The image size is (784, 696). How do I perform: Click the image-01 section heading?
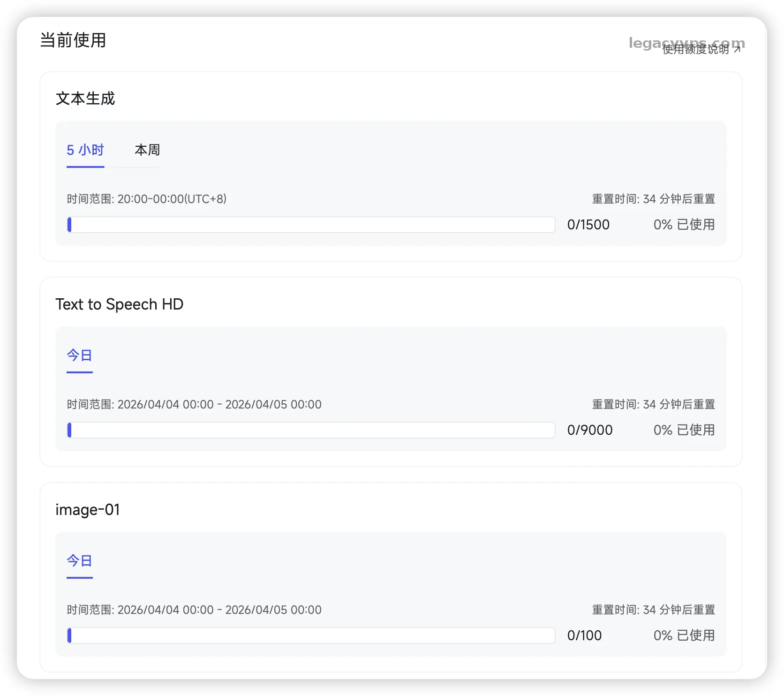coord(88,510)
